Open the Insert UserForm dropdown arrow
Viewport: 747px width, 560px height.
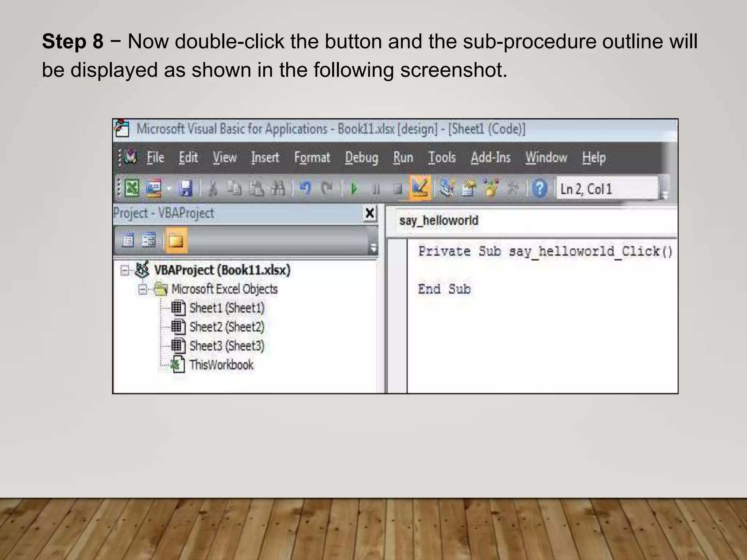click(x=169, y=188)
